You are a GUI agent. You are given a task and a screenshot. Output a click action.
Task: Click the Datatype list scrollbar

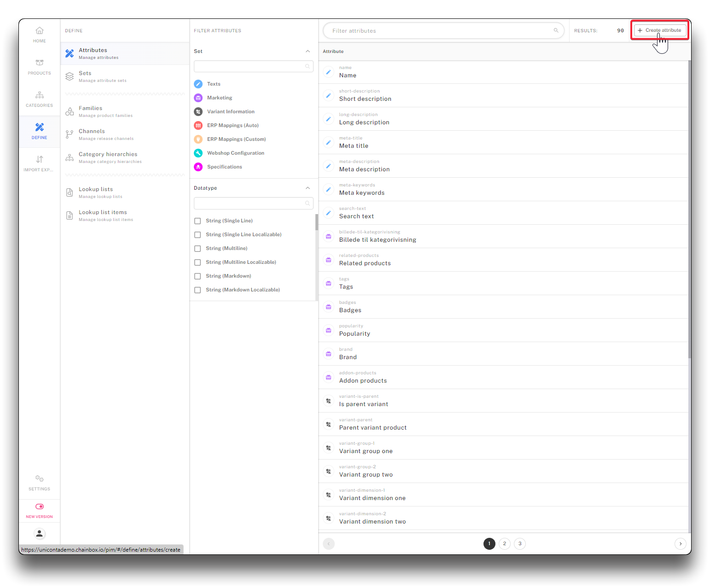317,222
